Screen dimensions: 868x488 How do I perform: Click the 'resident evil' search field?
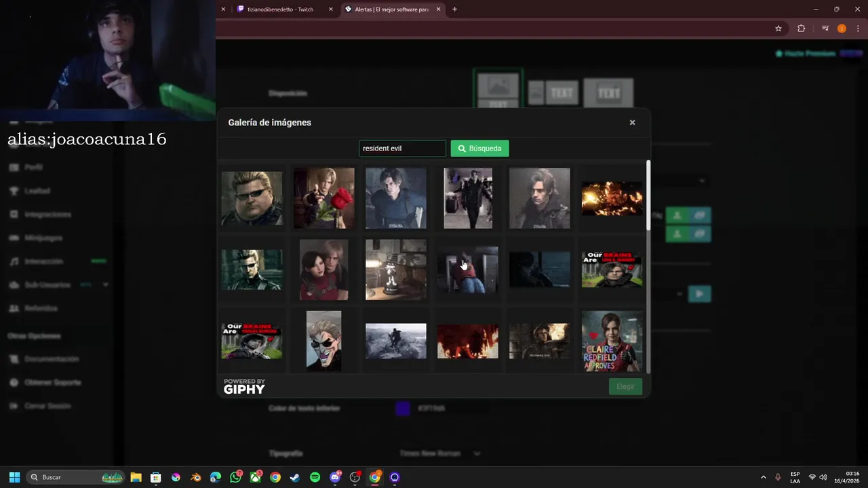402,148
